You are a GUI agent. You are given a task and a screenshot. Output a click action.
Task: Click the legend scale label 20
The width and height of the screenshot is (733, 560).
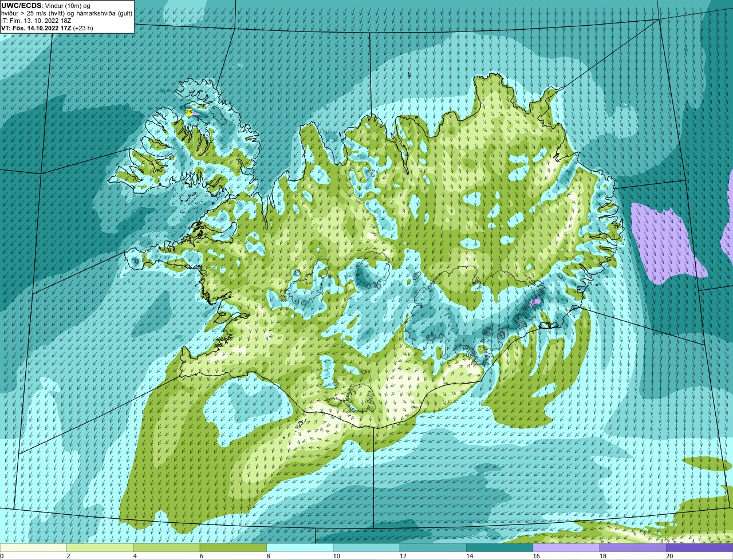669,556
